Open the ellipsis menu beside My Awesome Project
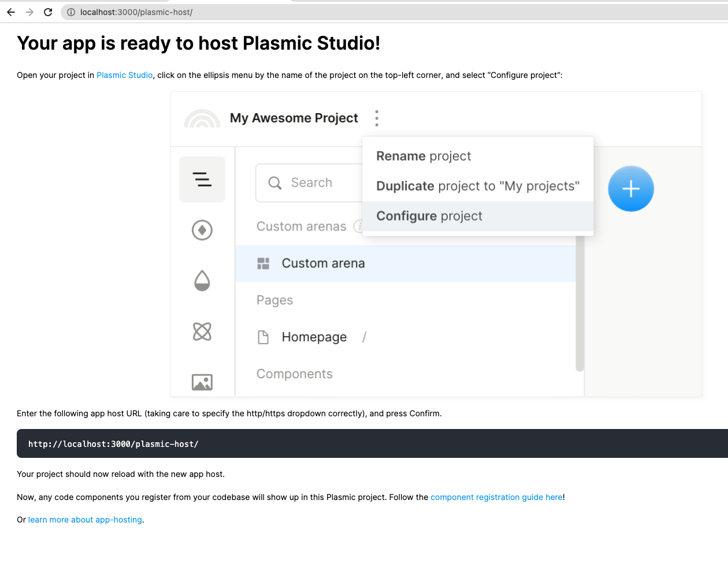 point(377,118)
